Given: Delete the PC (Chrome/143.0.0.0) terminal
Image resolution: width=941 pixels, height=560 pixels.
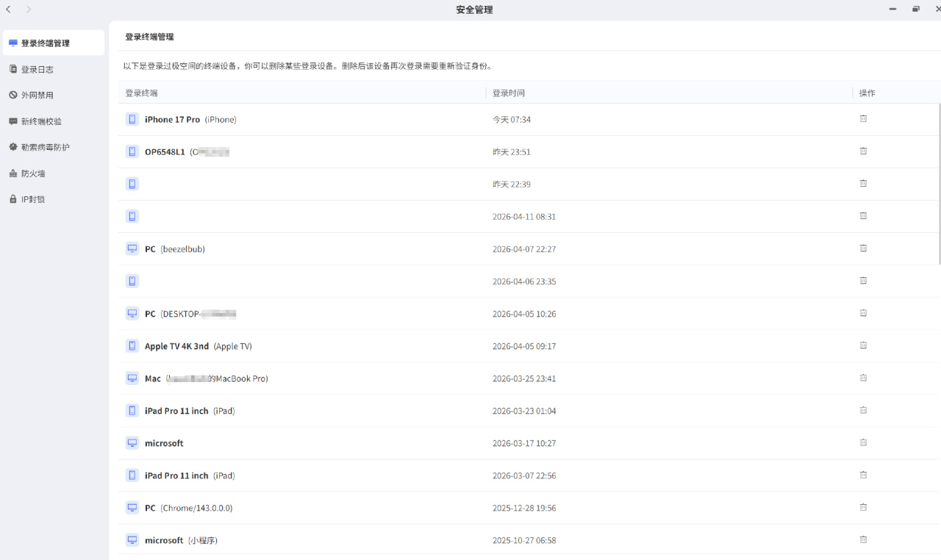Looking at the screenshot, I should pos(863,506).
